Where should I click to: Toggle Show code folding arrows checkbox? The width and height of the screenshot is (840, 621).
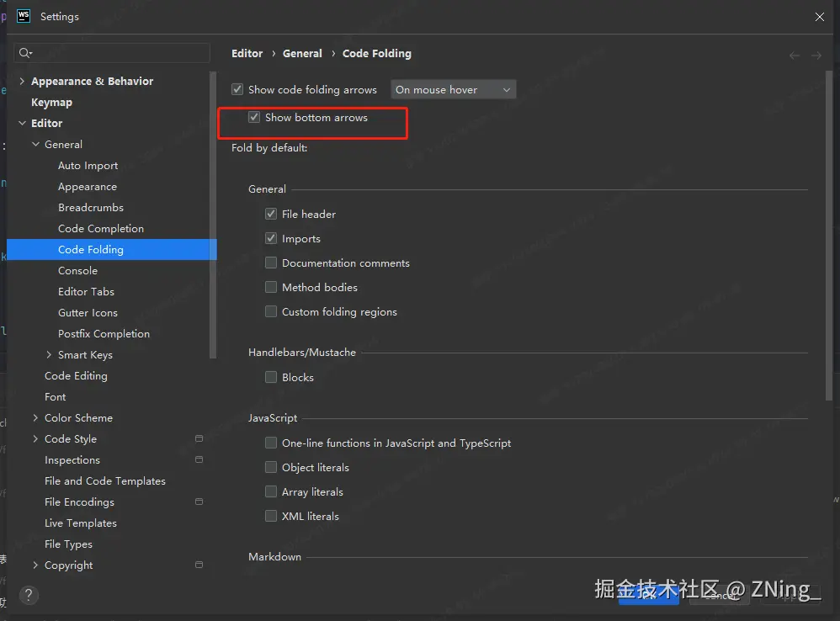(237, 89)
